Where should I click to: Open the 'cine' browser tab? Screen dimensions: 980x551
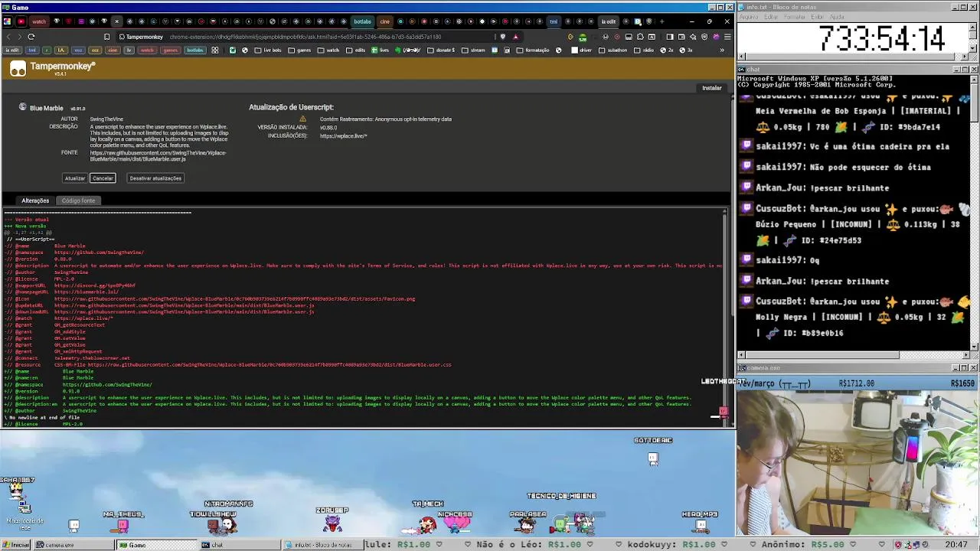tap(385, 21)
